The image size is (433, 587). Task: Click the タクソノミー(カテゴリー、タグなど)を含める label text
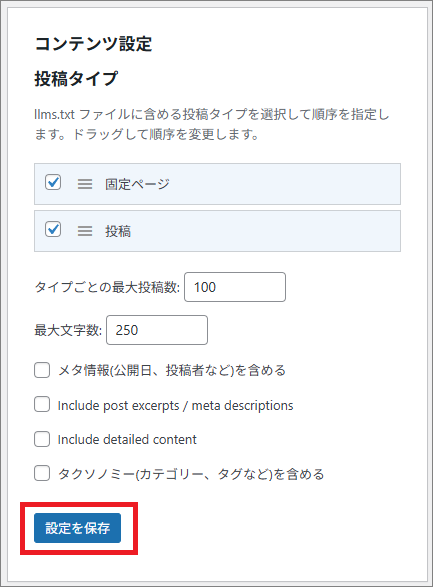click(x=191, y=474)
